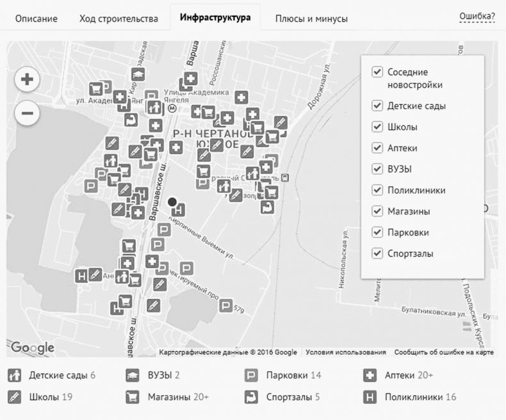The width and height of the screenshot is (506, 420).
Task: Click Детские сады 6 legend text
Action: click(62, 375)
